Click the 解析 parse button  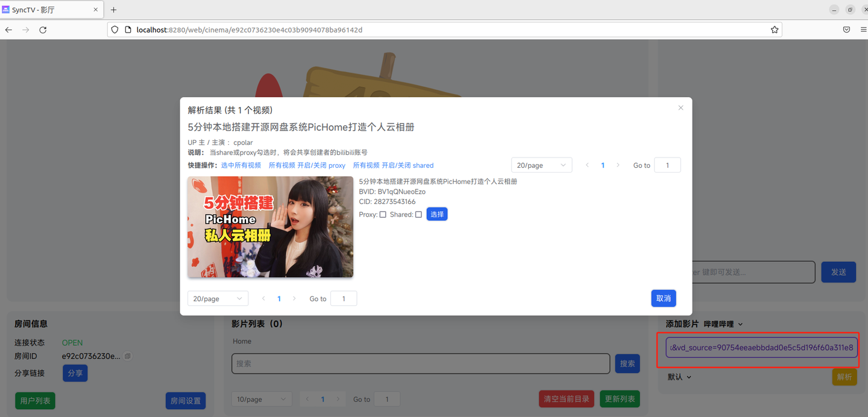pyautogui.click(x=844, y=377)
